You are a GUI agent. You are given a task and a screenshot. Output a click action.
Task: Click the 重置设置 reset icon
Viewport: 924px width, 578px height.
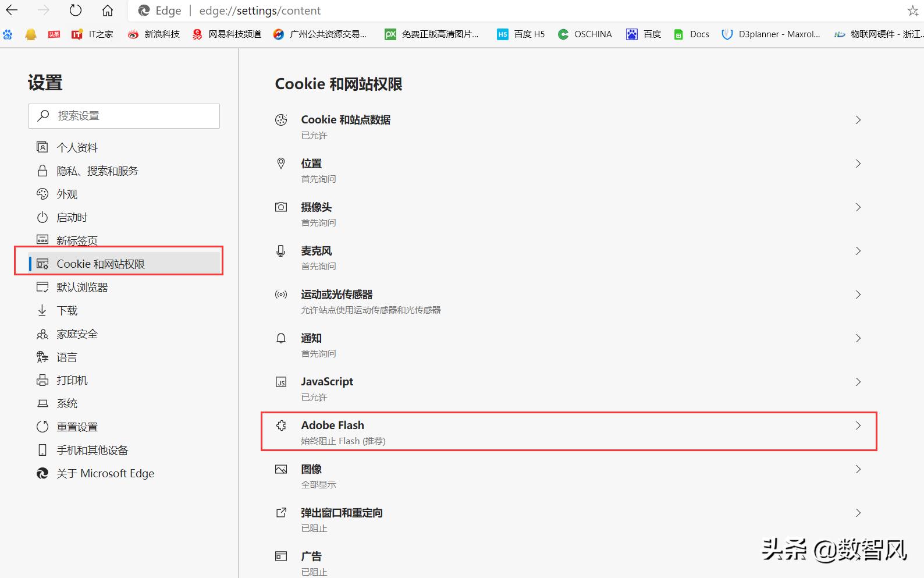tap(42, 427)
